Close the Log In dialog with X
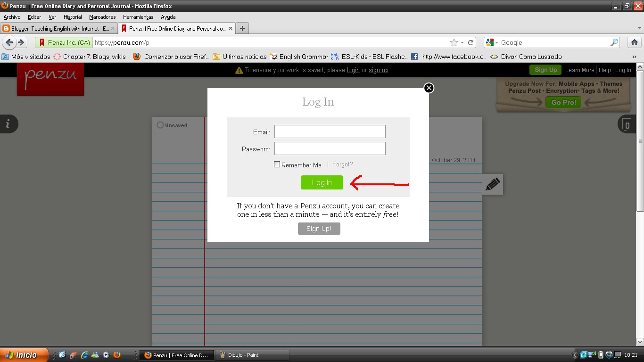Viewport: 644px width, 362px height. click(429, 88)
